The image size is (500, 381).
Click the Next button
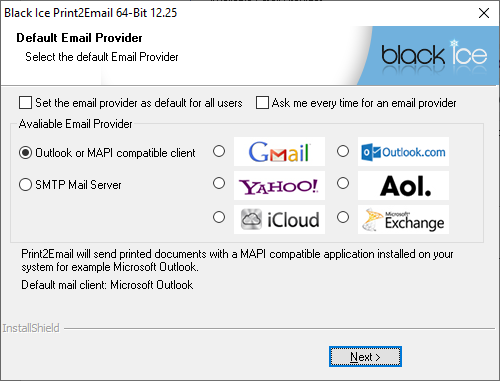point(365,357)
